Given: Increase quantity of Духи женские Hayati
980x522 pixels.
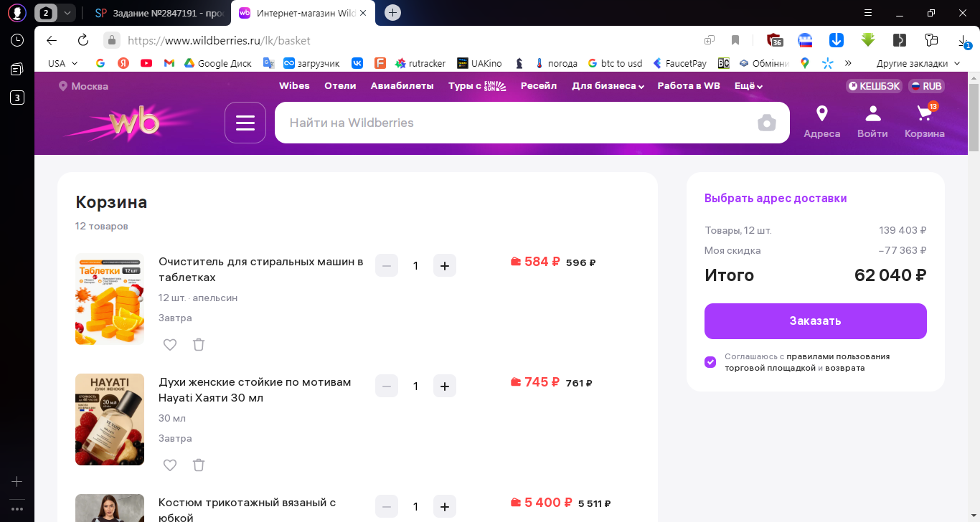Looking at the screenshot, I should pos(445,386).
